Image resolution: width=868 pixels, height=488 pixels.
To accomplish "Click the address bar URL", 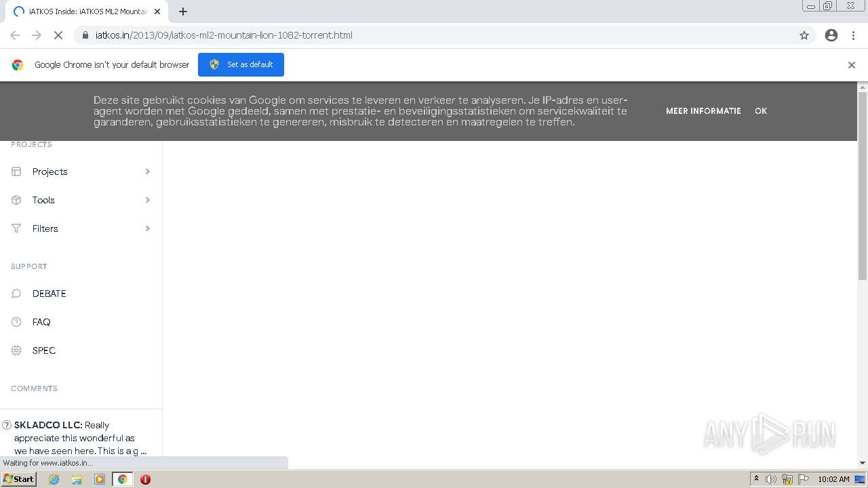I will (x=224, y=35).
